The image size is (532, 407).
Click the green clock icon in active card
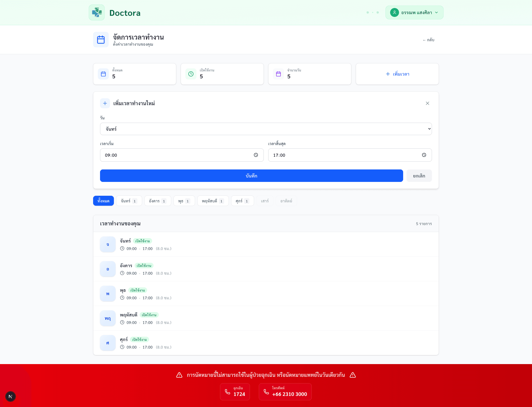191,74
